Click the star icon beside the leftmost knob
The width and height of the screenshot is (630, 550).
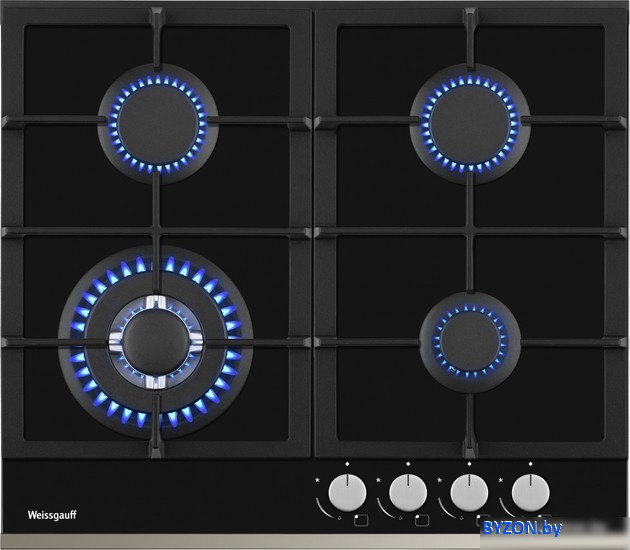coord(318,481)
